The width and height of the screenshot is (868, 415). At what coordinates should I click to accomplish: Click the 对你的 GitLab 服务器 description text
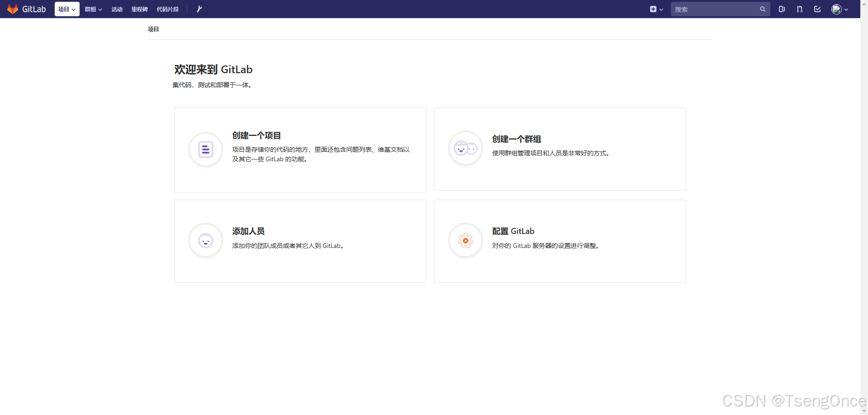tap(546, 246)
